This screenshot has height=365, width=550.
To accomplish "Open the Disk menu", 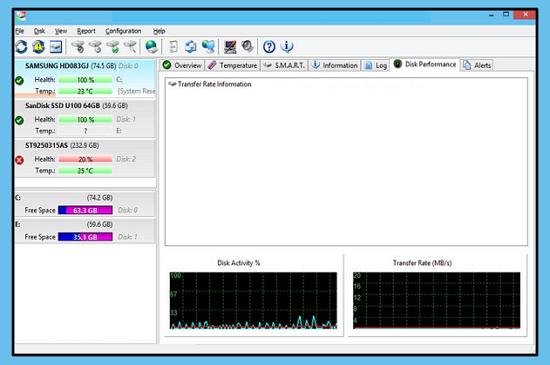I will coord(39,31).
